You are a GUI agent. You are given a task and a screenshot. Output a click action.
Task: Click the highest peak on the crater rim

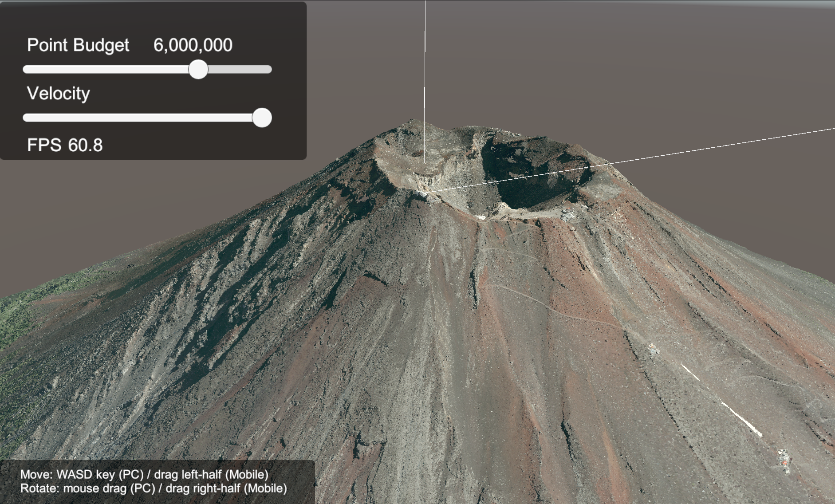tap(412, 121)
